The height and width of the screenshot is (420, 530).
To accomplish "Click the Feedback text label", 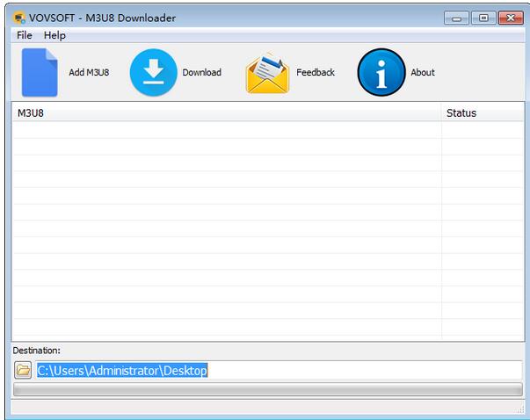I will click(316, 72).
